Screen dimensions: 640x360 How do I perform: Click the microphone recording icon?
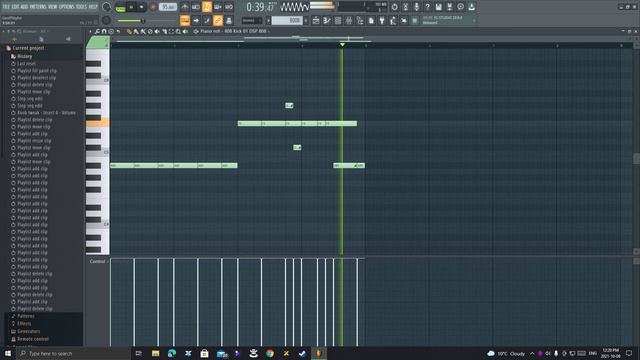tap(416, 7)
